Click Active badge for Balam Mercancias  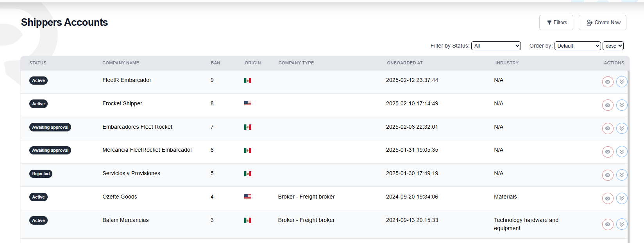38,220
